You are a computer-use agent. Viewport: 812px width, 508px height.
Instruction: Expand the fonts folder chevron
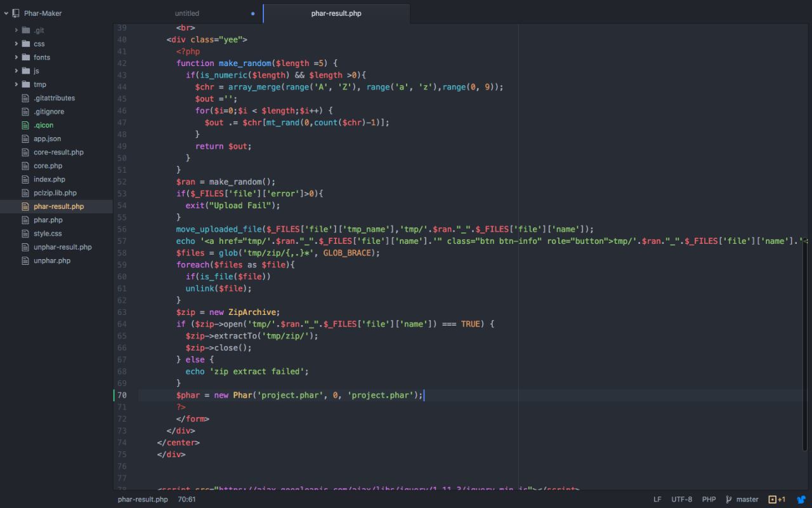point(16,57)
